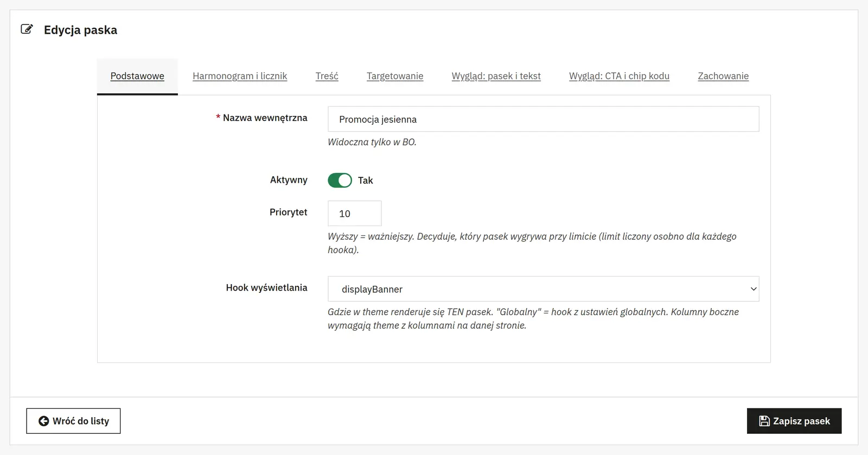Select the Targetowanie tab
868x455 pixels.
point(395,76)
